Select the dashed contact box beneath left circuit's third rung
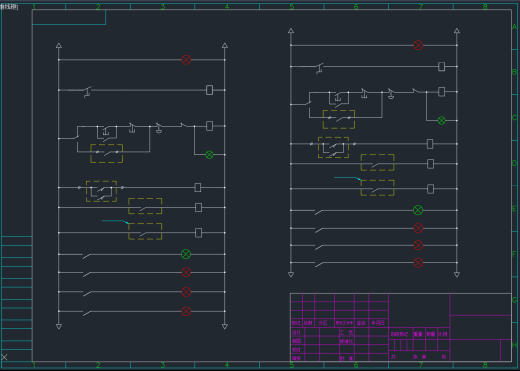Screen dimensions: 520x371 (107, 153)
